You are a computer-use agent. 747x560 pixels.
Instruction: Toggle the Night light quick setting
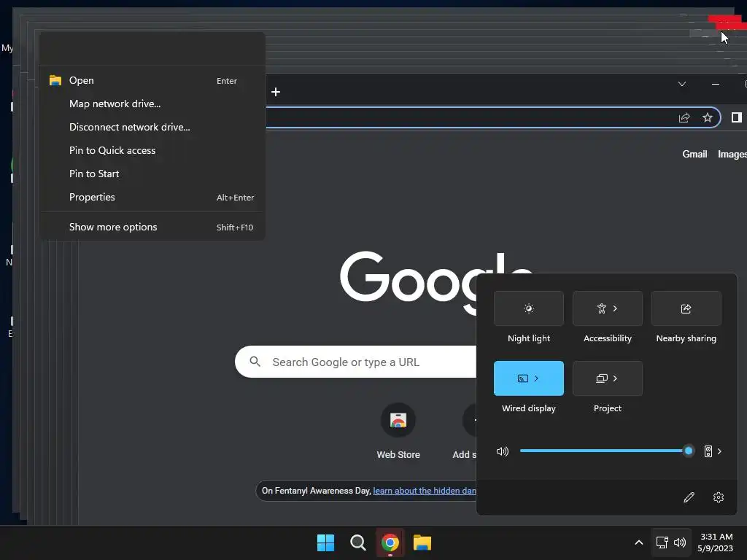[529, 308]
